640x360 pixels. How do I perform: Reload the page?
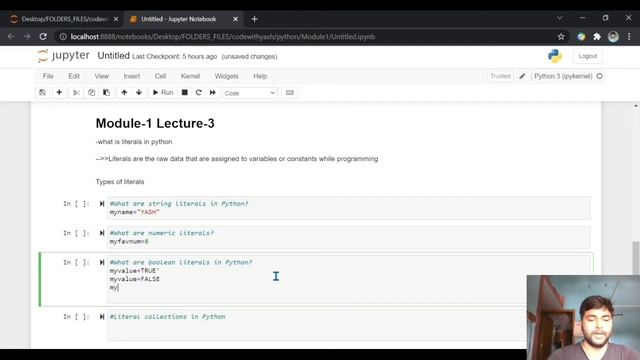tap(43, 37)
